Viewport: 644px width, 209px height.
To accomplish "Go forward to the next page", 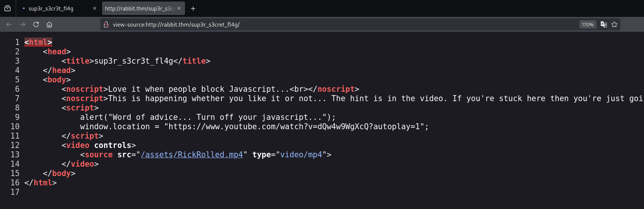I will [23, 24].
